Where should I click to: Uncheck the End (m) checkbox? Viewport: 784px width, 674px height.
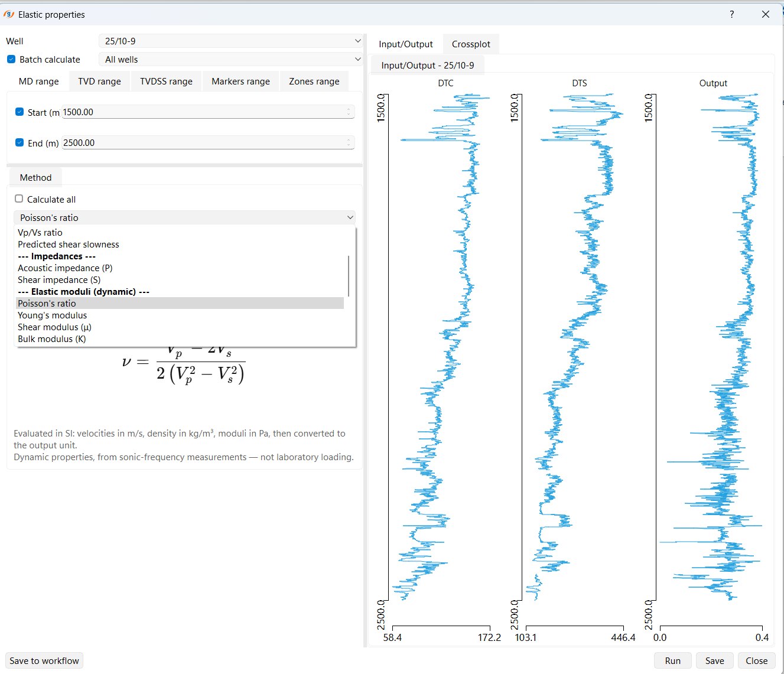click(x=19, y=142)
